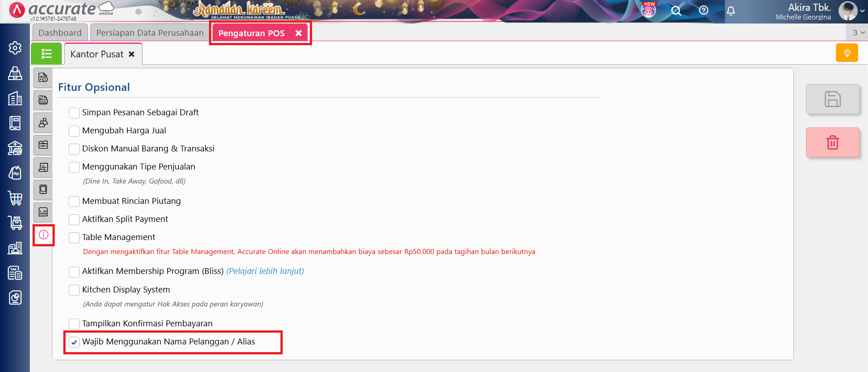Enable Simpan Pesanan Sebagai Draft checkbox

(74, 113)
